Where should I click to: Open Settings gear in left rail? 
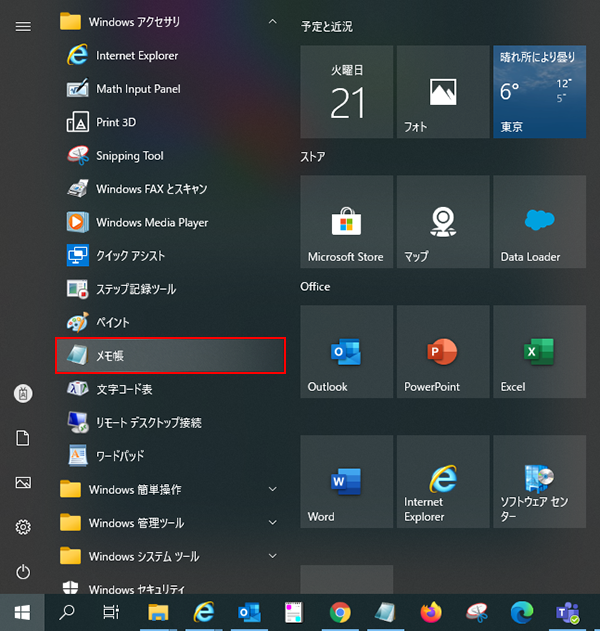point(23,527)
